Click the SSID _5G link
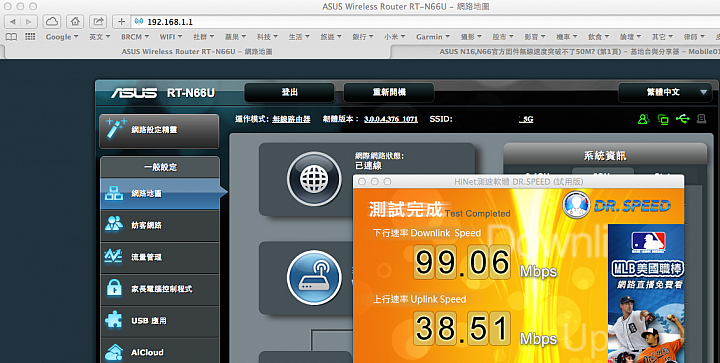This screenshot has width=720, height=363. [526, 119]
